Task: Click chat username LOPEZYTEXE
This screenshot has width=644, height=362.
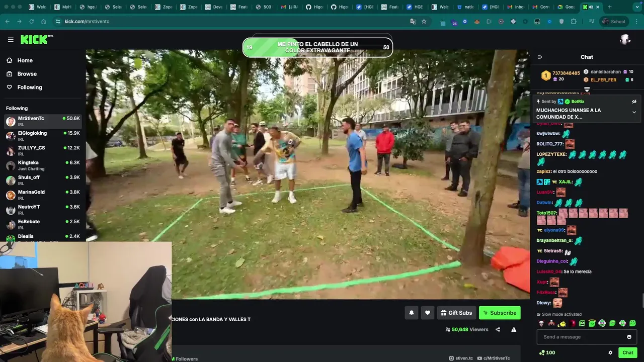Action: pos(551,154)
